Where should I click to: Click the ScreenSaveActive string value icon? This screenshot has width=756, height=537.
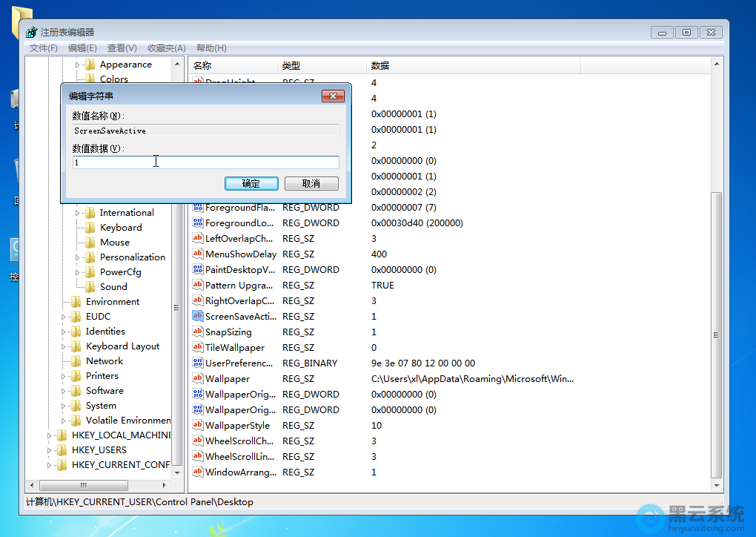[198, 316]
